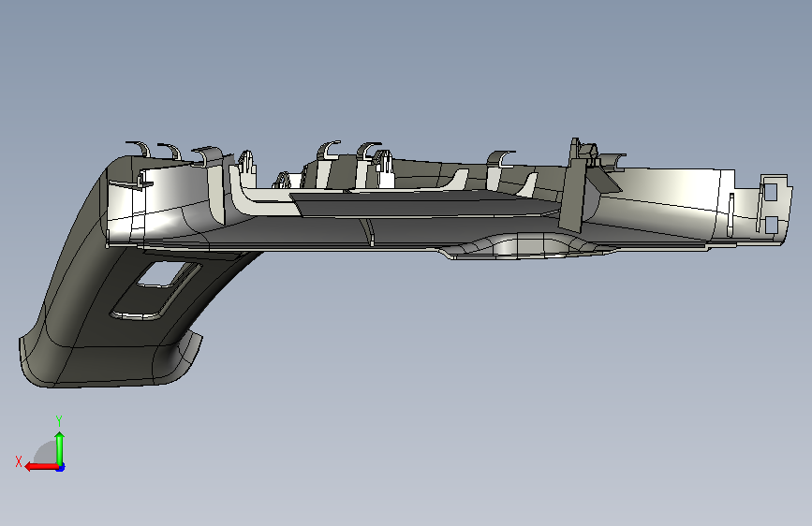The image size is (812, 526).
Task: Click the green Y axis arrow of the triad
Action: (60, 448)
